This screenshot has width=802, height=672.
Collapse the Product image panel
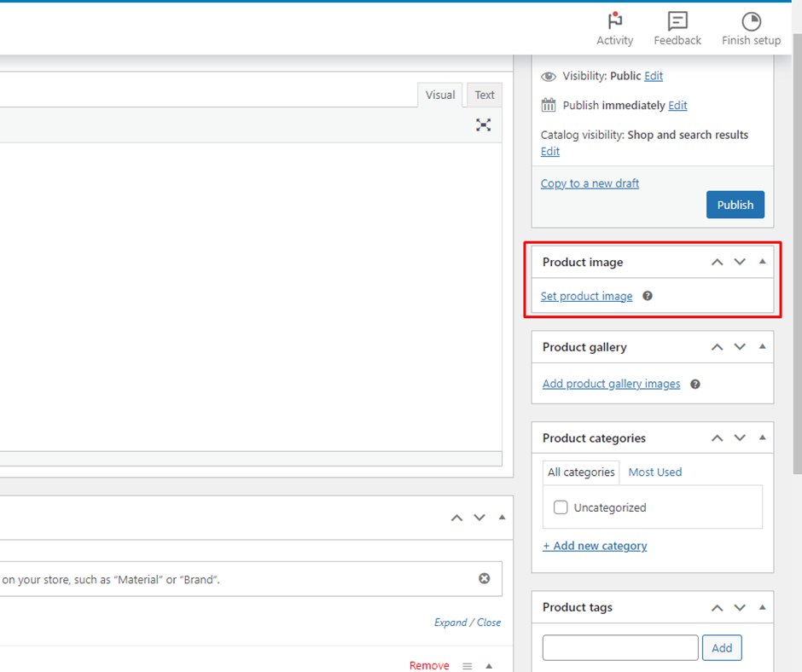point(762,262)
